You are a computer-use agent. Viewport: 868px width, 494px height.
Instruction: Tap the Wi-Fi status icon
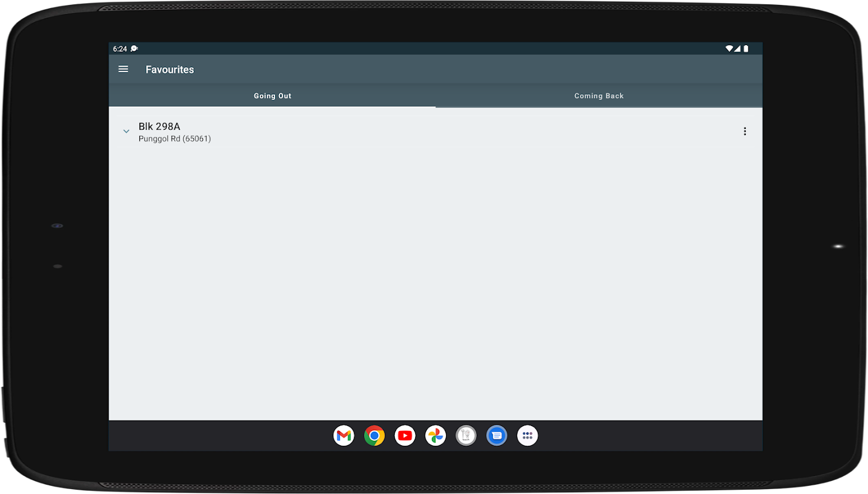729,49
